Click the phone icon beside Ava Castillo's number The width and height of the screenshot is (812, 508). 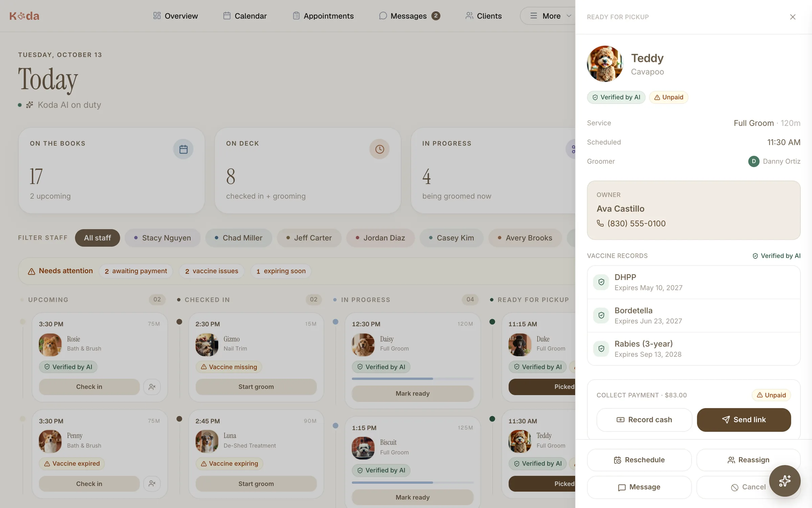point(600,223)
